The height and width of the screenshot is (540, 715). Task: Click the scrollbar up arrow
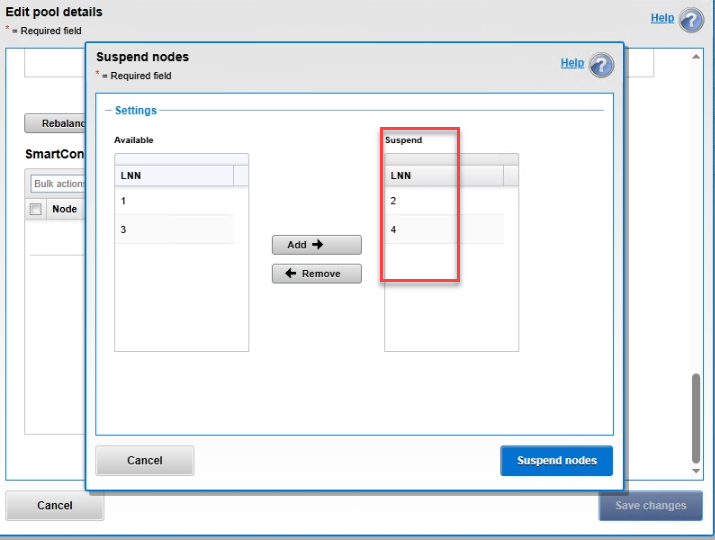pyautogui.click(x=697, y=56)
